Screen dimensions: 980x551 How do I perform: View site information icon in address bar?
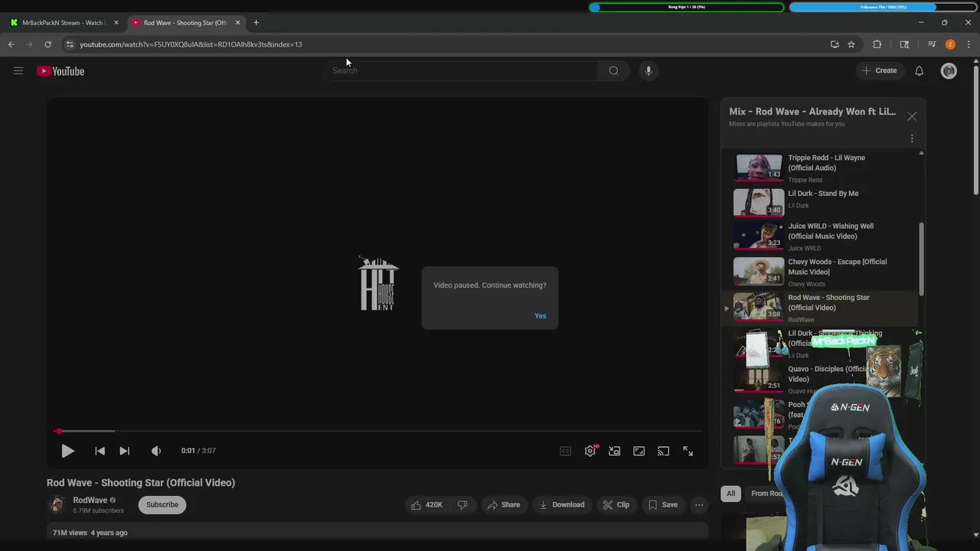click(70, 44)
